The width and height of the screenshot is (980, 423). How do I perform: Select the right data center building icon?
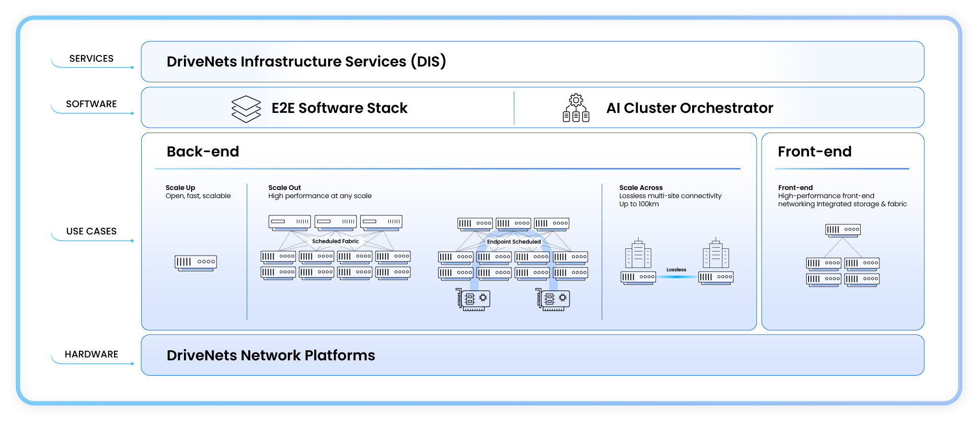pos(716,254)
